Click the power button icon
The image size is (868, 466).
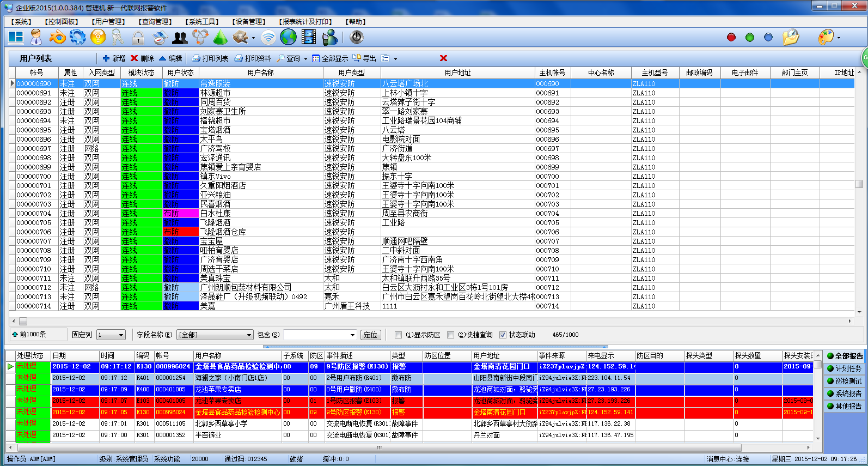tap(356, 37)
